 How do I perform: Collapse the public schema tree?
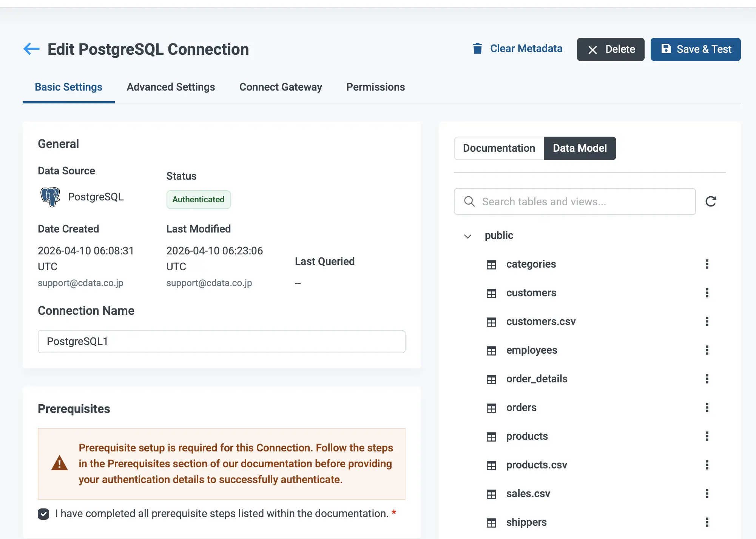pos(467,236)
